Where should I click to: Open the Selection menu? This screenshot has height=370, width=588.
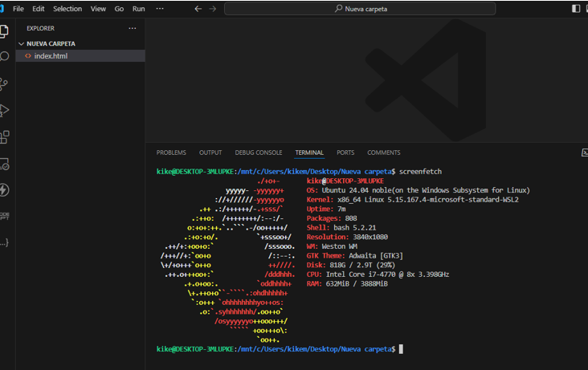coord(67,9)
